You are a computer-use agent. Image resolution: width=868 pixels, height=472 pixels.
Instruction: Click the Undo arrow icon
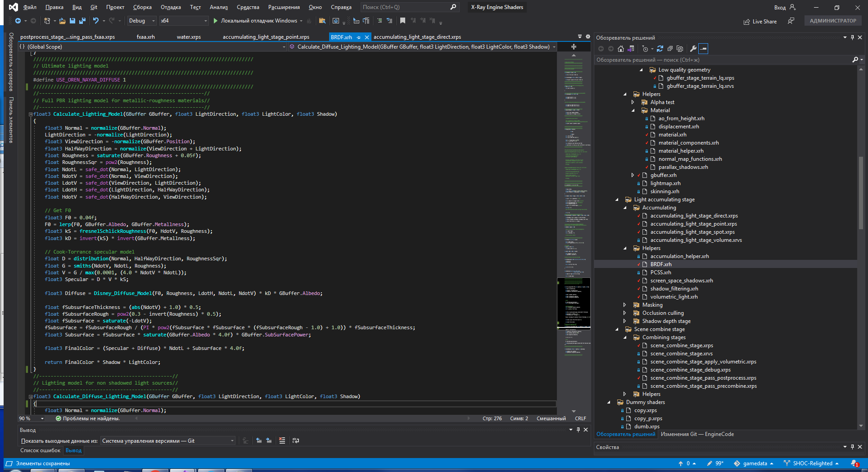tap(95, 21)
